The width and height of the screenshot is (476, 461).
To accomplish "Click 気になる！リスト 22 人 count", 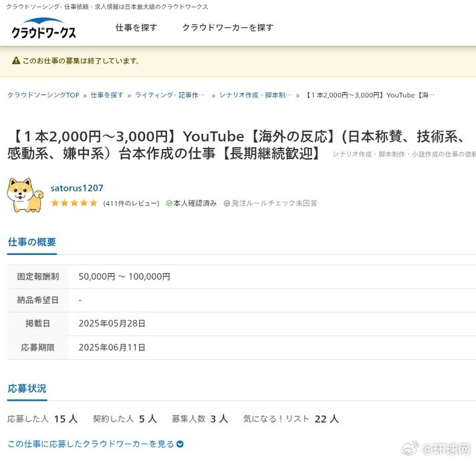I will coord(291,419).
